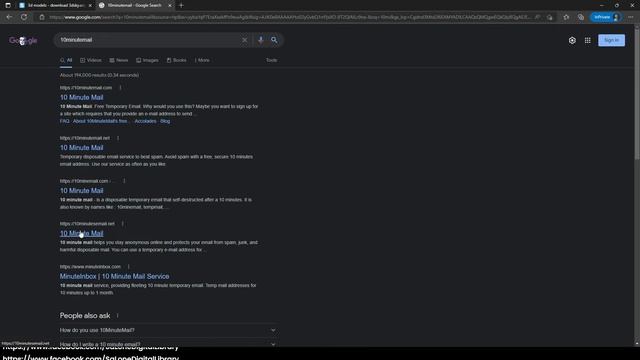Open the Blog sitelink
This screenshot has height=360, width=640.
[x=165, y=121]
